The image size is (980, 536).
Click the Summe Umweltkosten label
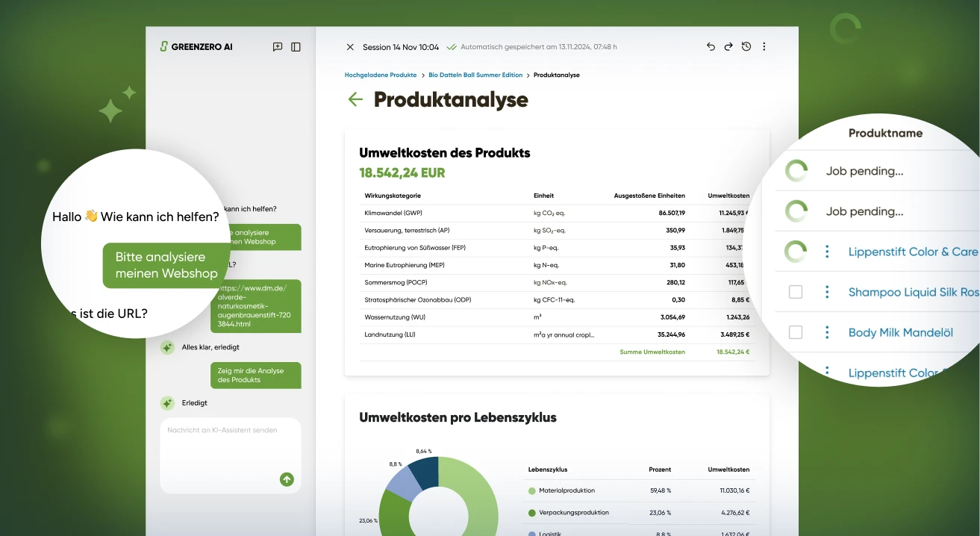tap(652, 352)
